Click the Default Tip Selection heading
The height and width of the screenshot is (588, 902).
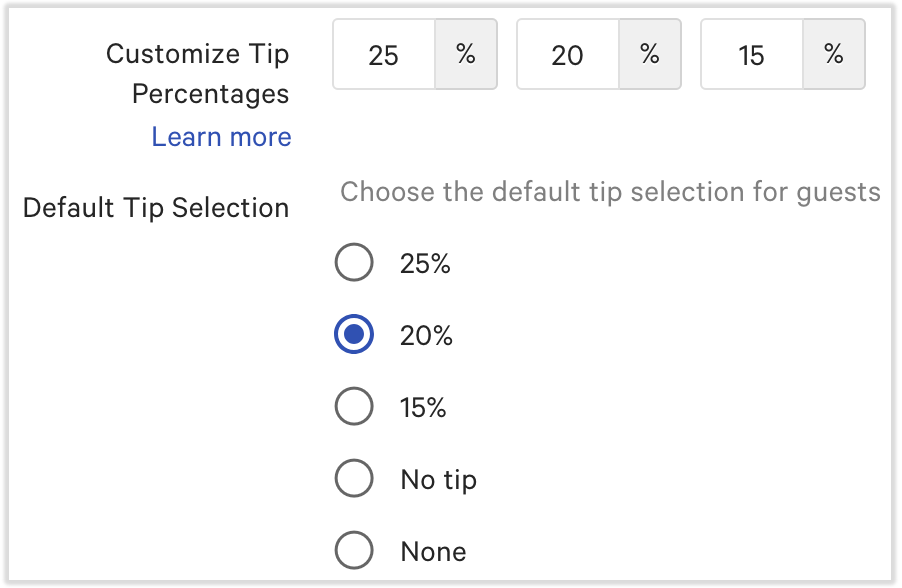point(155,207)
